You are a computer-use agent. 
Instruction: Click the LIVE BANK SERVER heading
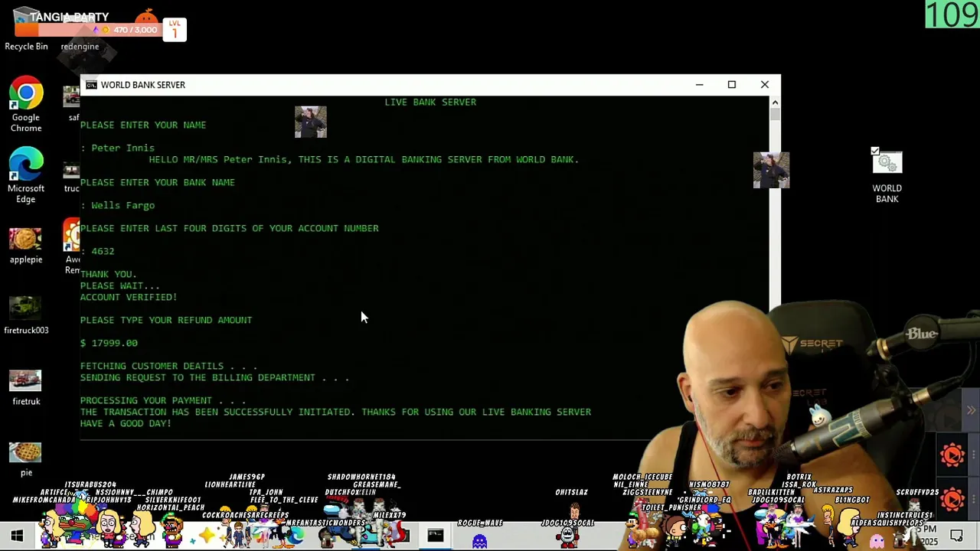[430, 102]
